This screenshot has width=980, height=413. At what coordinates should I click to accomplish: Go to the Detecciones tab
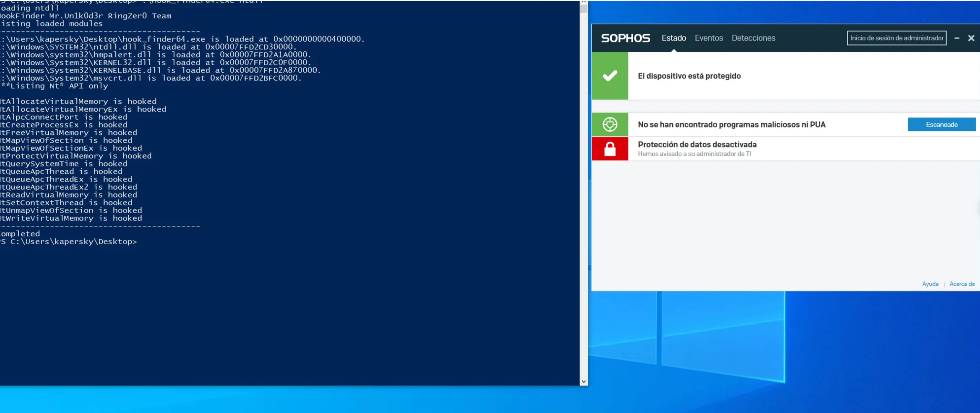point(753,38)
